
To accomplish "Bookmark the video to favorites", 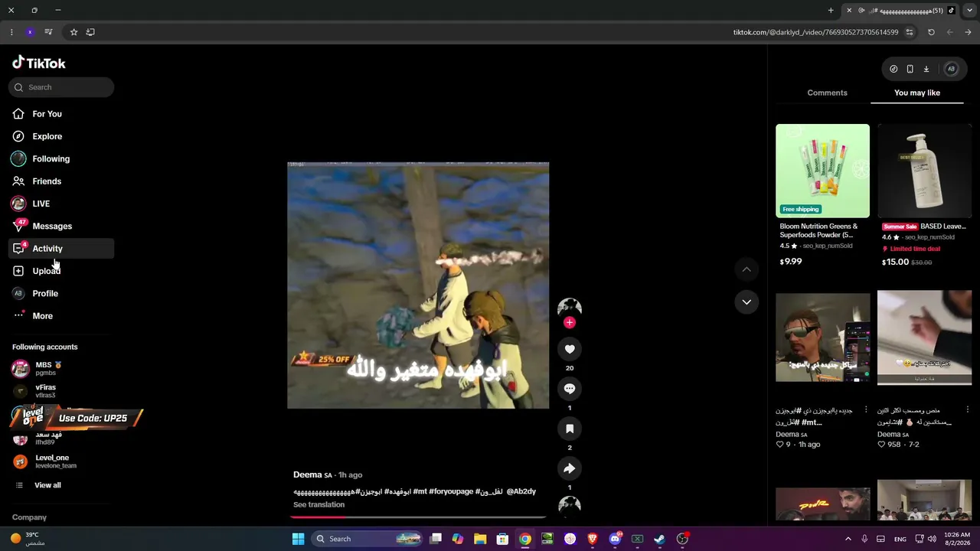I will pos(570,429).
